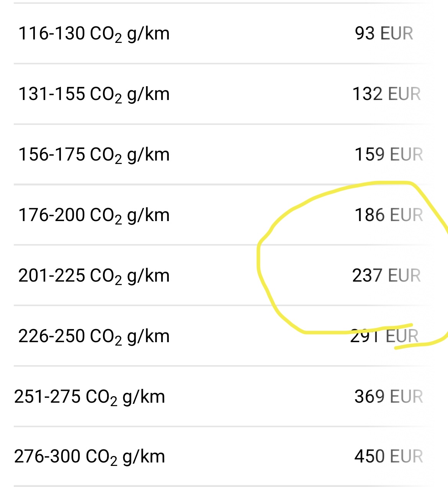Click the 159 EUR amount
This screenshot has height=487, width=448.
point(389,154)
